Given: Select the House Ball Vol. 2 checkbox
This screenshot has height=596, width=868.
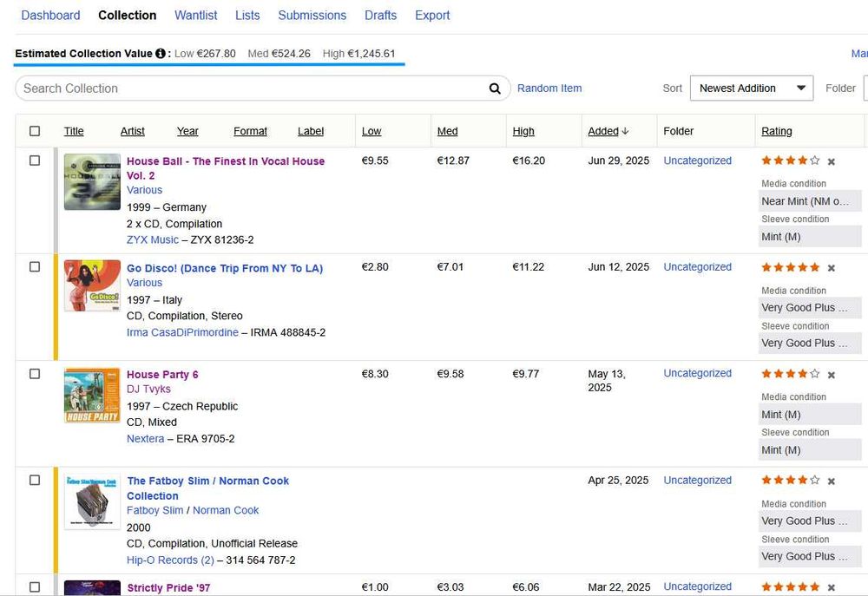Looking at the screenshot, I should (x=35, y=160).
